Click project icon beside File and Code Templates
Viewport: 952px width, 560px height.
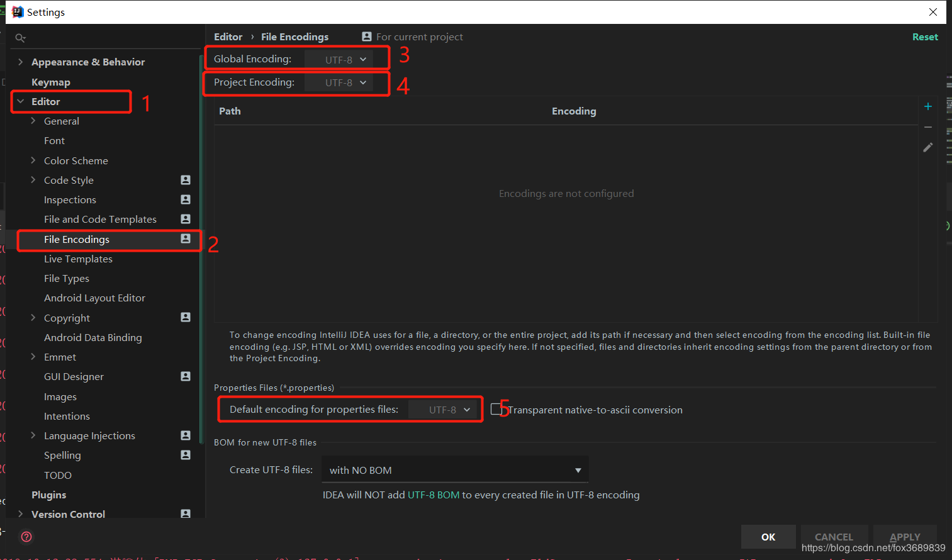click(x=186, y=219)
